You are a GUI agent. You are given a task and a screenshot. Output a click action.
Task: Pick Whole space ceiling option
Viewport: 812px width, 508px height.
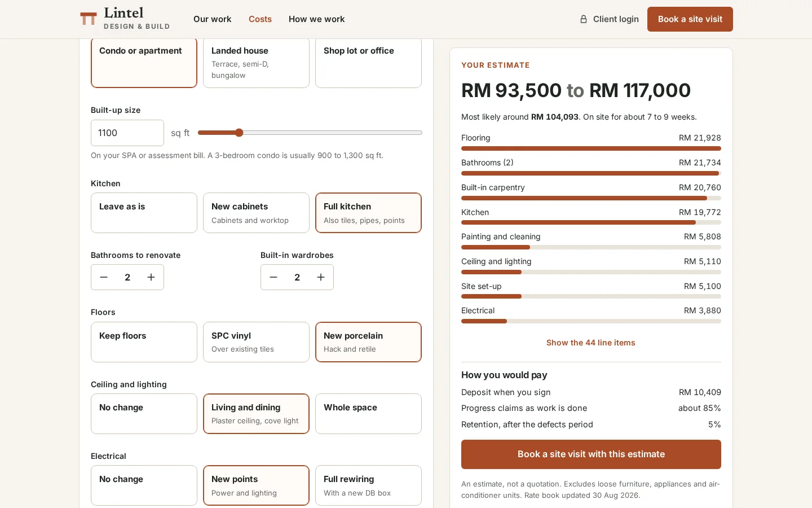pyautogui.click(x=368, y=414)
